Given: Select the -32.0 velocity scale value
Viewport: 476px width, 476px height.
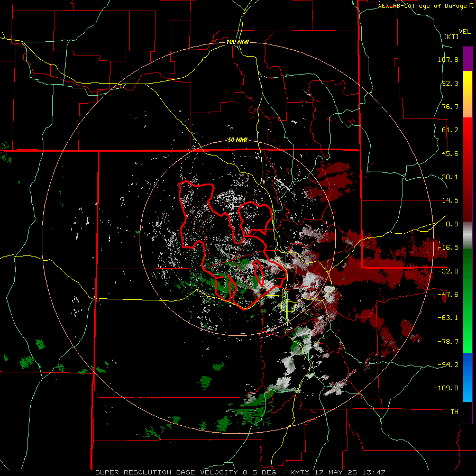Looking at the screenshot, I should pos(448,271).
